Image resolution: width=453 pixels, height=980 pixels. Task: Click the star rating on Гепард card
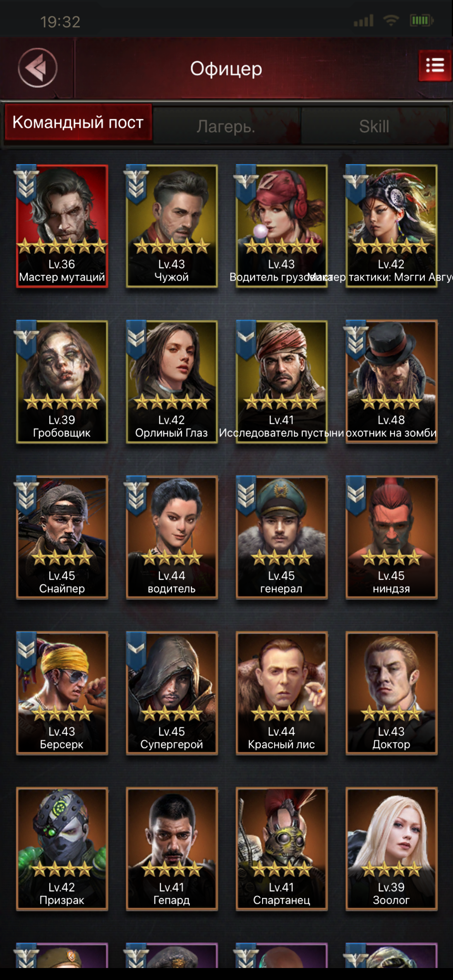point(172,870)
